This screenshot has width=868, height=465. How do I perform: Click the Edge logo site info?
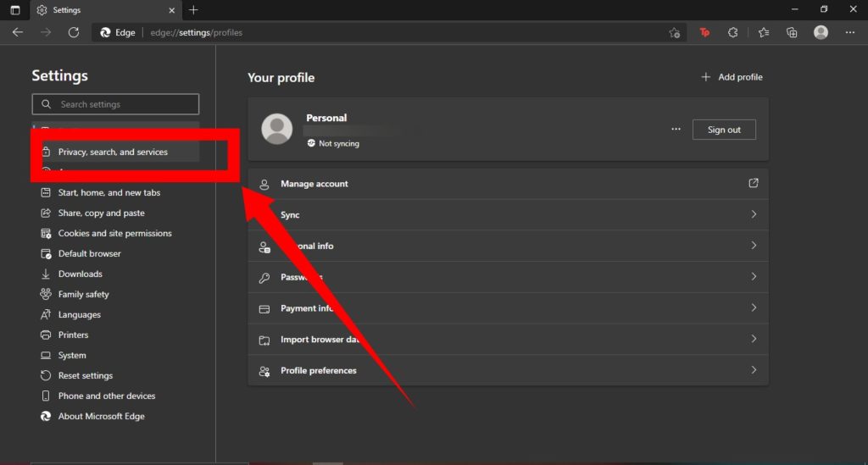[x=117, y=33]
